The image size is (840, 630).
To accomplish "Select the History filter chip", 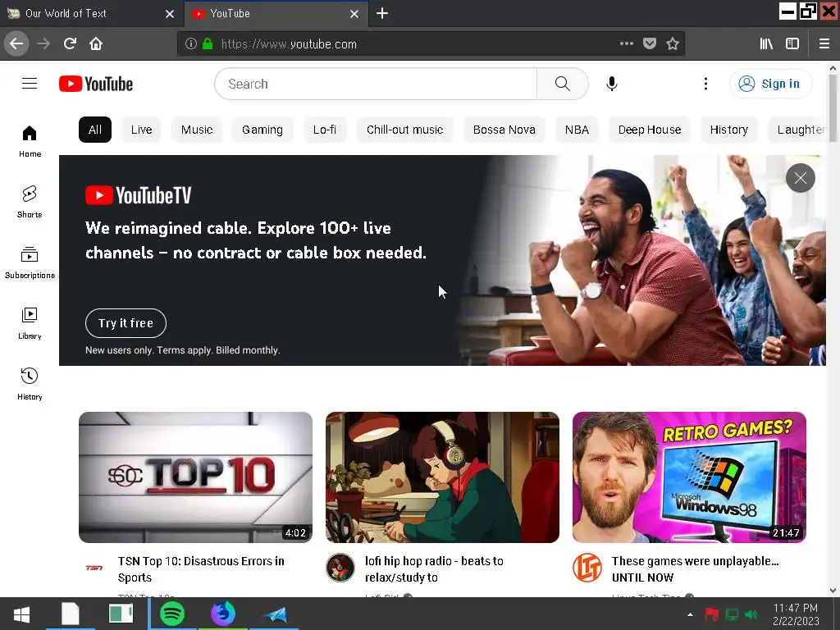I will [728, 130].
